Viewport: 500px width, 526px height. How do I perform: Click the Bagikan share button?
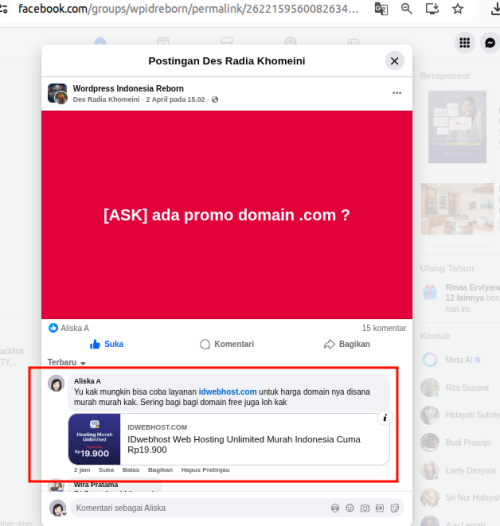(x=347, y=344)
